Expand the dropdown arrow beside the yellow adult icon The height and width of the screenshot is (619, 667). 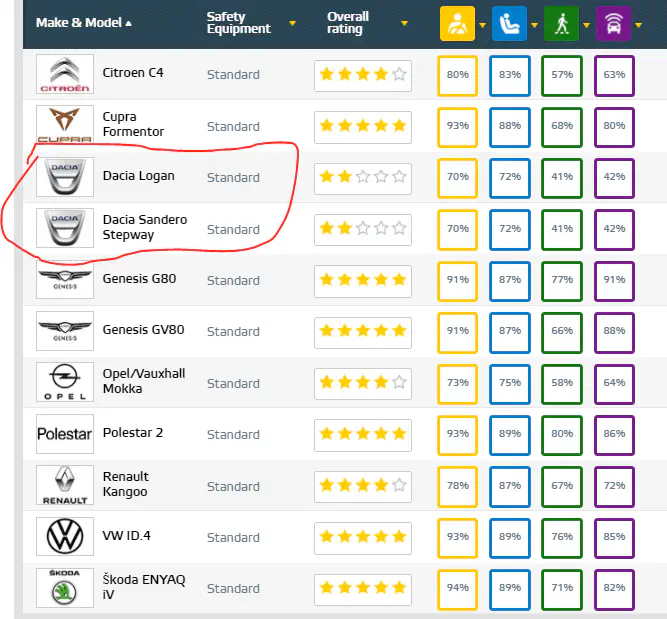pos(482,24)
